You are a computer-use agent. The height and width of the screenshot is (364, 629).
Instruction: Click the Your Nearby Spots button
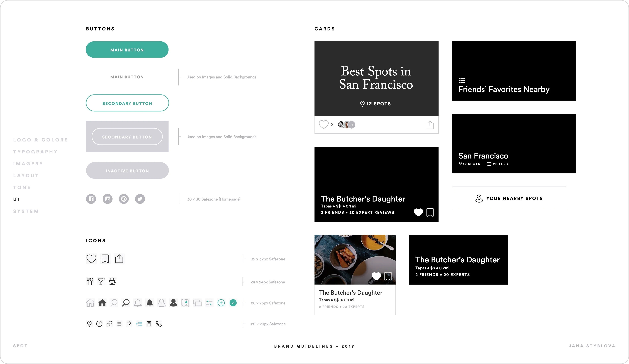[x=509, y=198]
